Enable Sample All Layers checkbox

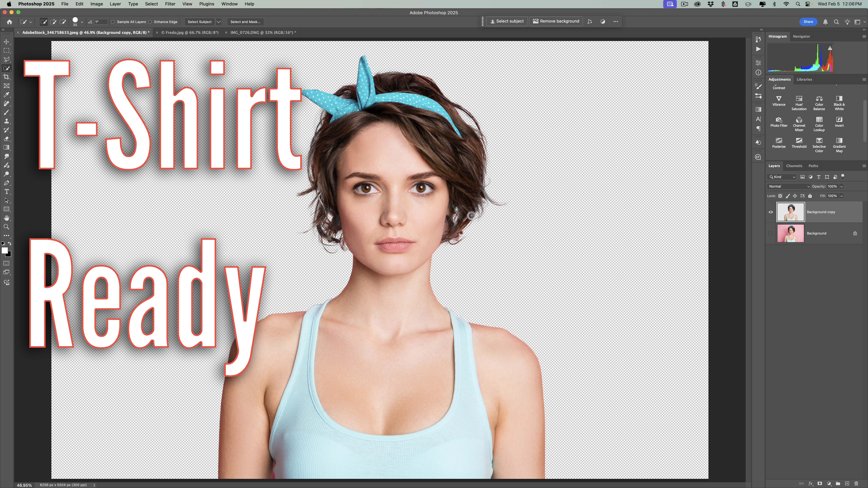pyautogui.click(x=113, y=22)
